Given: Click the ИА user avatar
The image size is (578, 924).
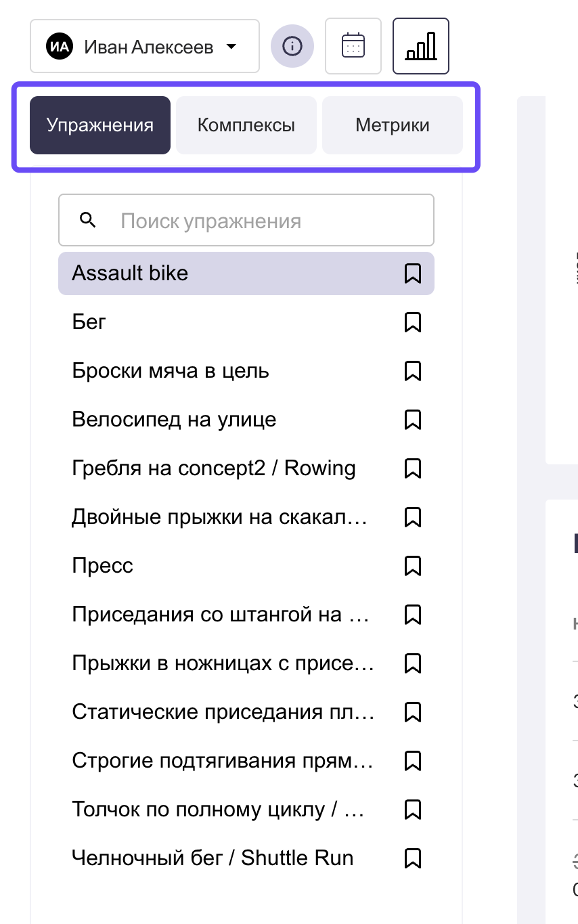Looking at the screenshot, I should coord(59,47).
